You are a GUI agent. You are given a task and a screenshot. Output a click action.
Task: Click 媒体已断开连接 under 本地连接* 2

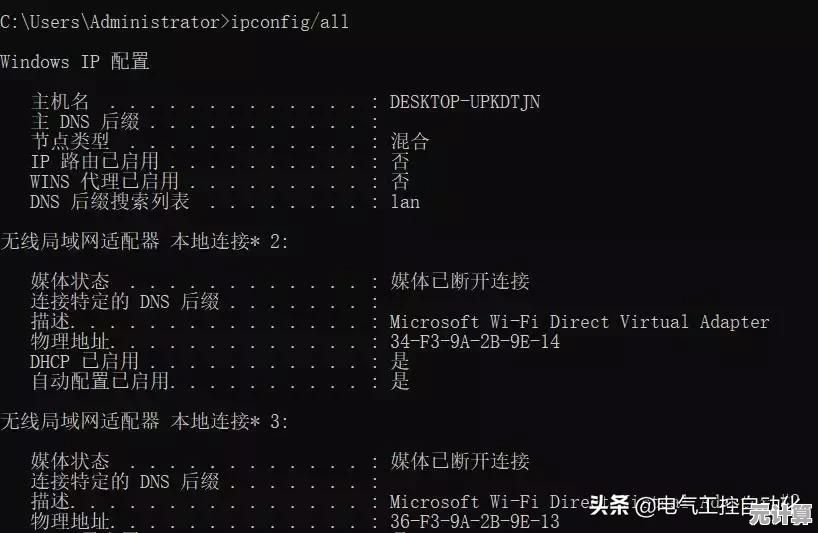pos(459,282)
